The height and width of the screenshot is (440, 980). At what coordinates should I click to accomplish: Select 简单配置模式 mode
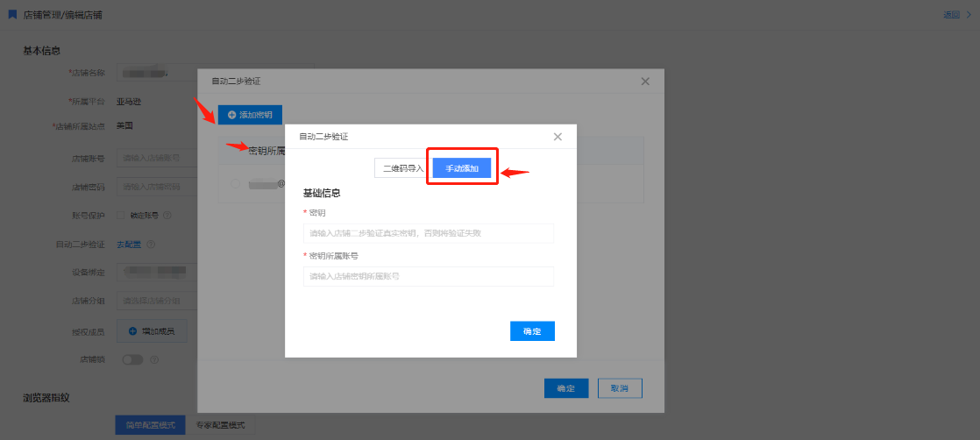click(150, 425)
